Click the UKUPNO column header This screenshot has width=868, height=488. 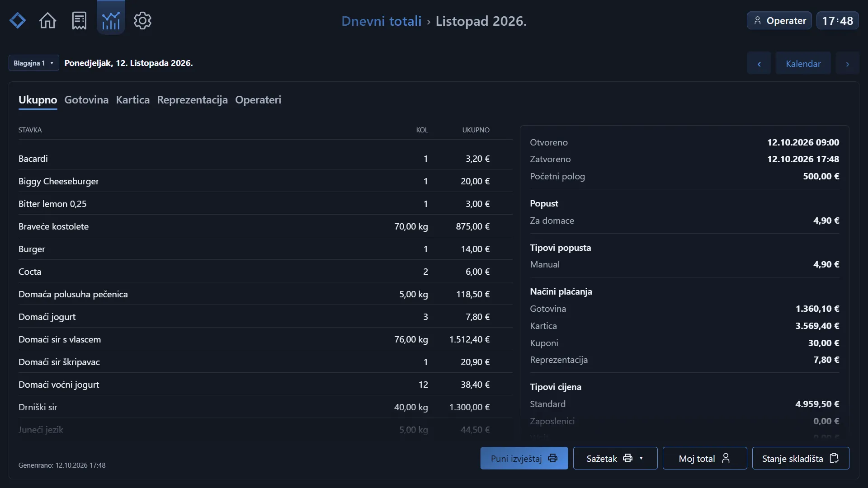[x=476, y=130]
